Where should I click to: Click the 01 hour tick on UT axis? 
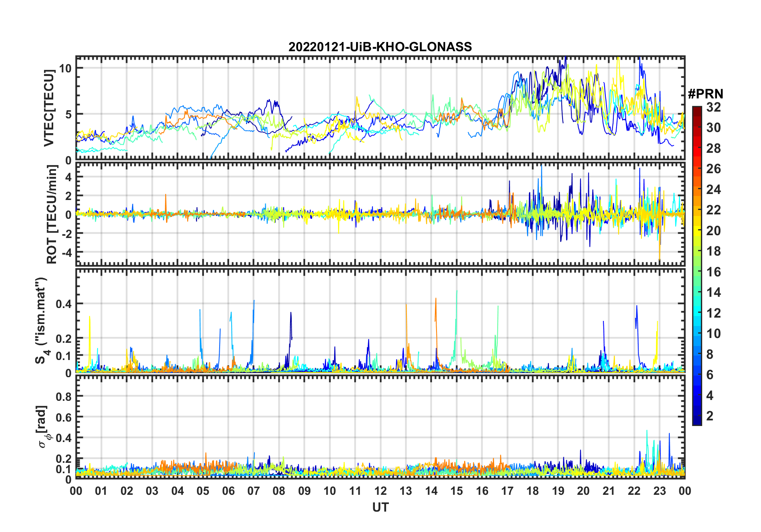tap(101, 491)
